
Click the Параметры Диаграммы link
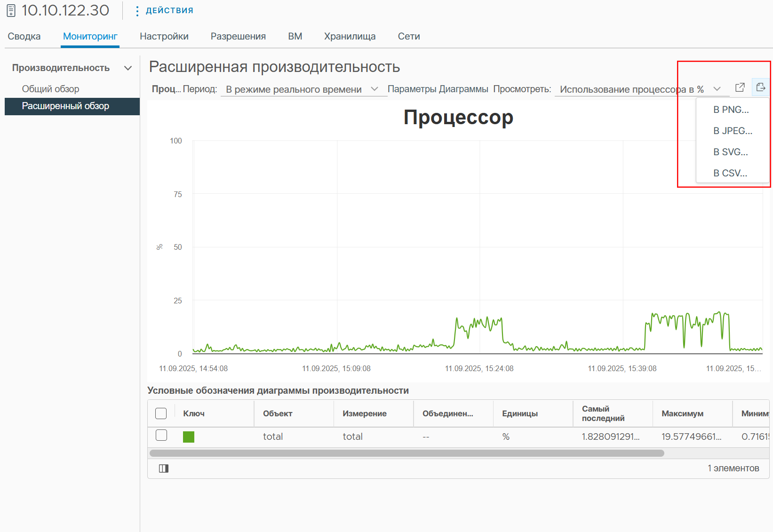pos(438,89)
